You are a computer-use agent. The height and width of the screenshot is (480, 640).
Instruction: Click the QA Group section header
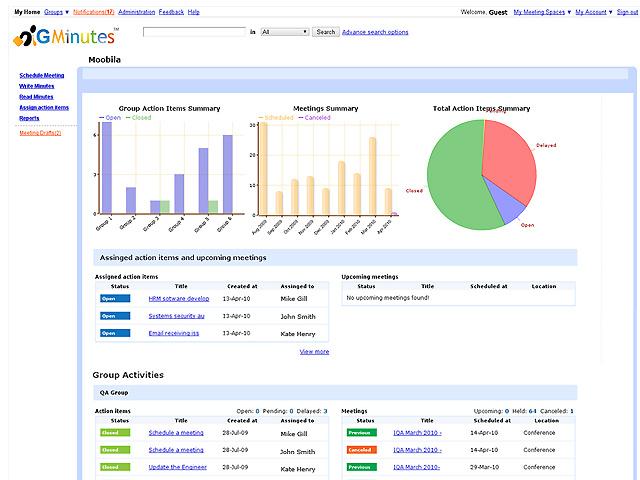335,392
